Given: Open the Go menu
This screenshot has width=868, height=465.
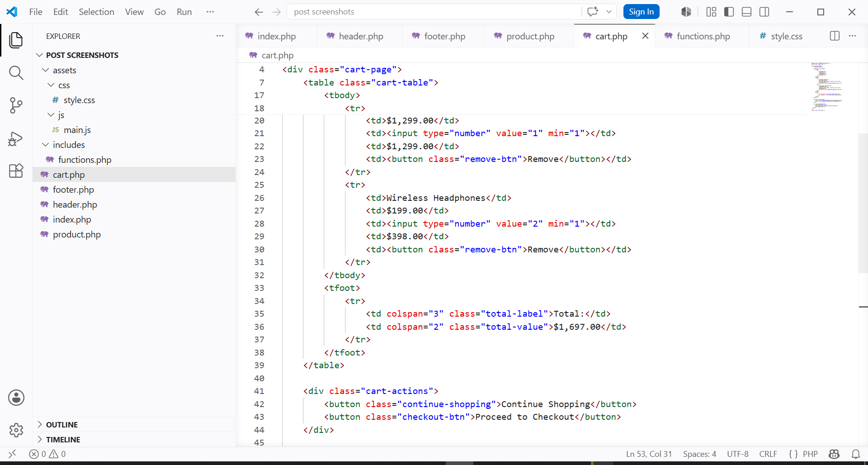Looking at the screenshot, I should 160,12.
